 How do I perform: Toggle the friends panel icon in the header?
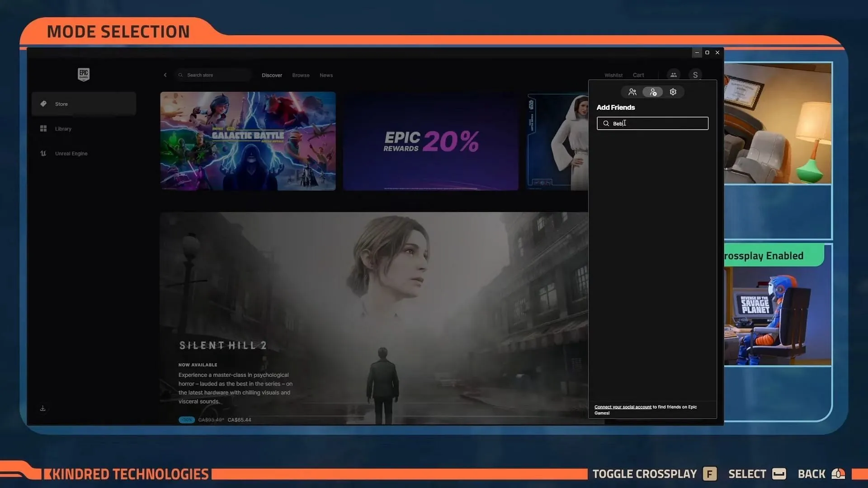pyautogui.click(x=674, y=75)
